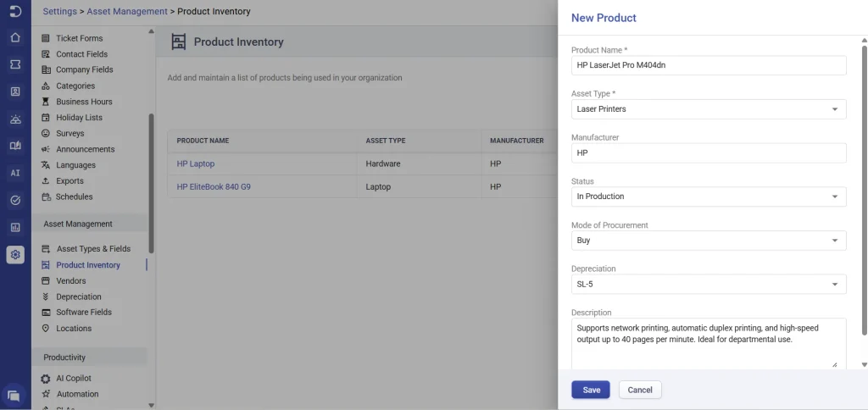
Task: Select the settings gear icon in left rail
Action: (x=15, y=254)
